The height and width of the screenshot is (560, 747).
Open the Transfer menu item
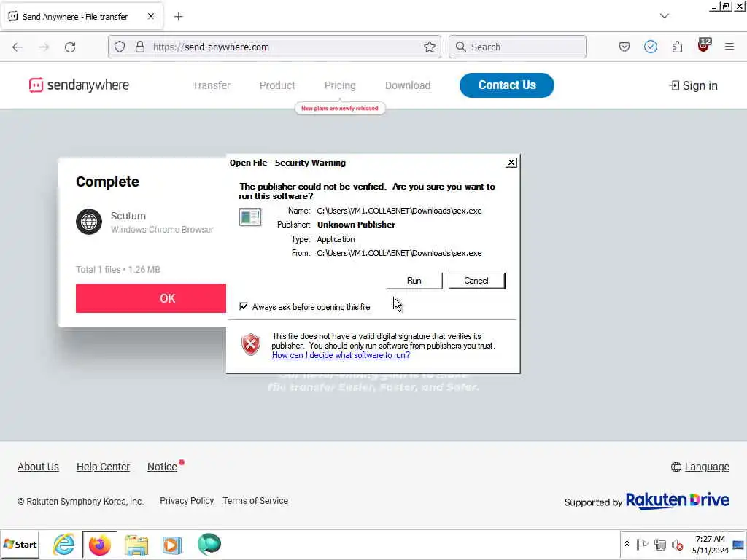point(211,85)
